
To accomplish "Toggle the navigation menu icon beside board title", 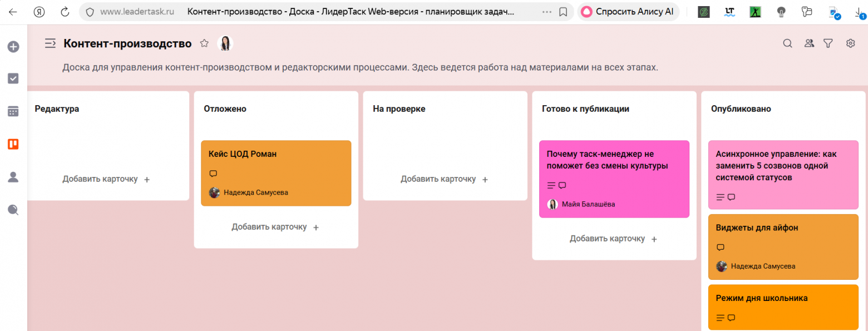I will point(51,43).
